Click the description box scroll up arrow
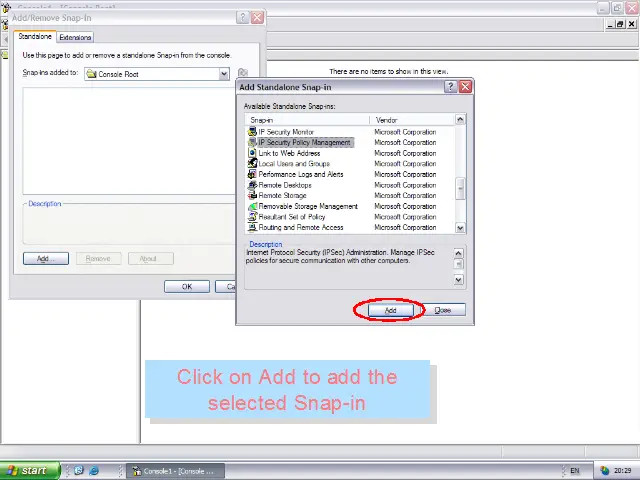This screenshot has height=480, width=640. 458,253
